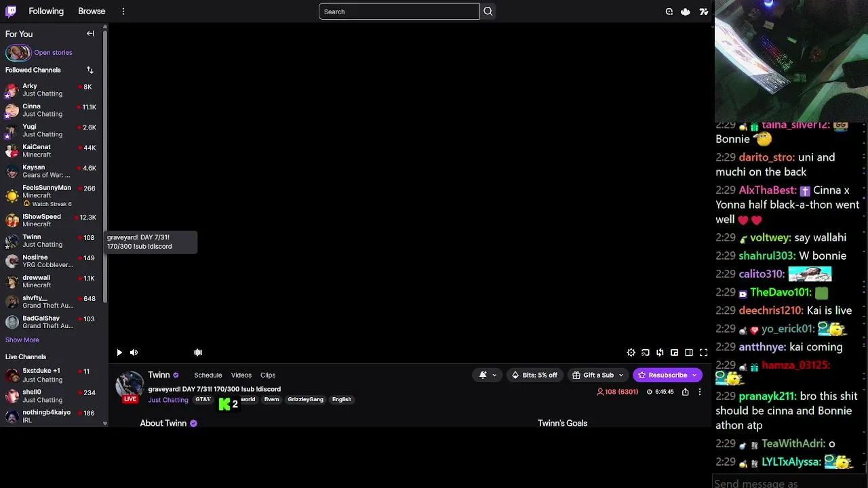Share Twinn's stream
This screenshot has width=868, height=488.
click(x=685, y=392)
